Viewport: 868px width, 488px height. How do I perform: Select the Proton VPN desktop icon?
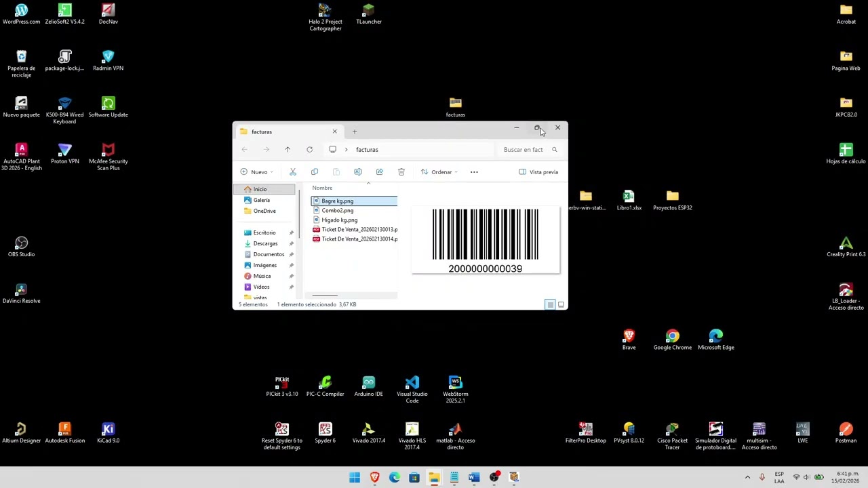click(64, 154)
